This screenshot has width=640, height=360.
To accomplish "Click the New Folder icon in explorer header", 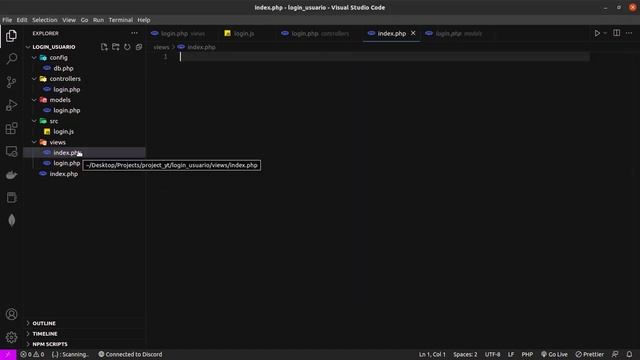I will click(116, 47).
